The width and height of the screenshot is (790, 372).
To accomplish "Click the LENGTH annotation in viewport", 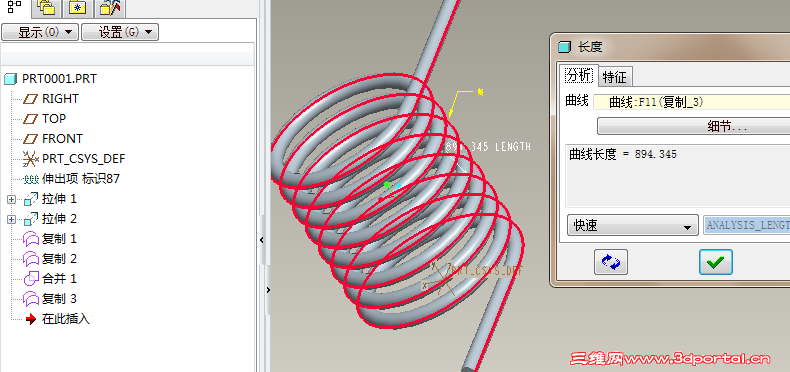I will coord(488,147).
